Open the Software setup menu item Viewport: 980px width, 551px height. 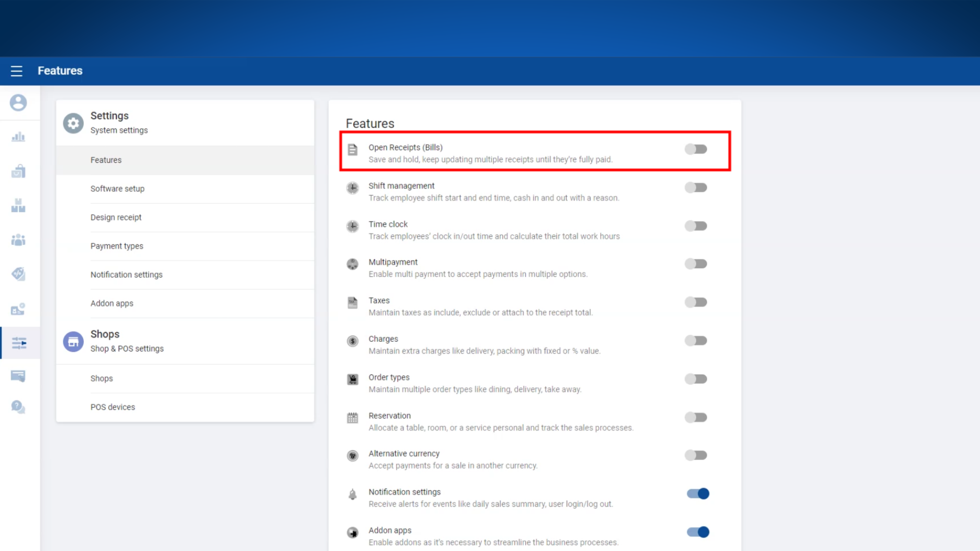pos(117,189)
